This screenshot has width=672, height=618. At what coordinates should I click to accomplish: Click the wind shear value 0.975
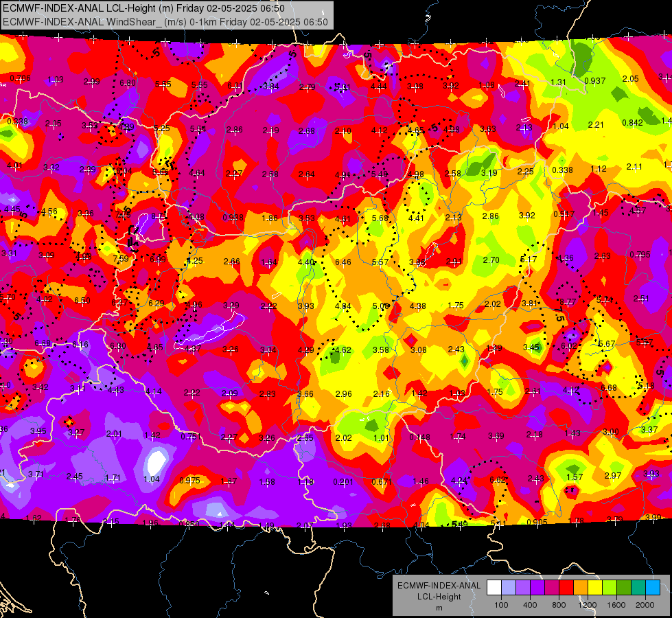point(190,481)
